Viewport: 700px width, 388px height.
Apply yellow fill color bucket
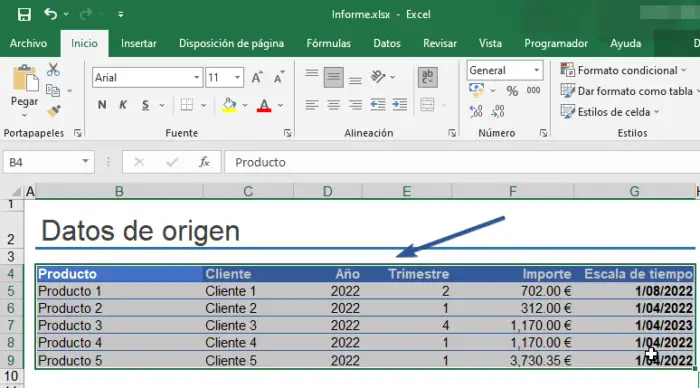point(229,105)
